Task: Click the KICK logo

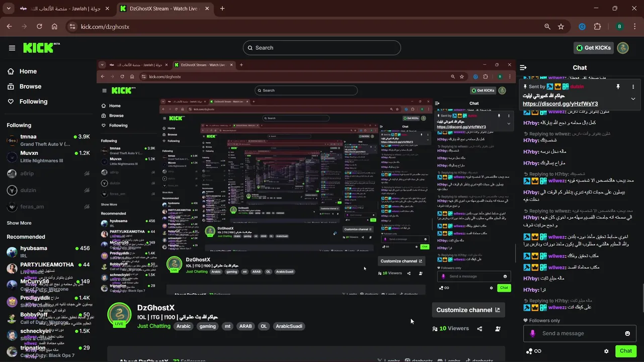Action: [41, 48]
